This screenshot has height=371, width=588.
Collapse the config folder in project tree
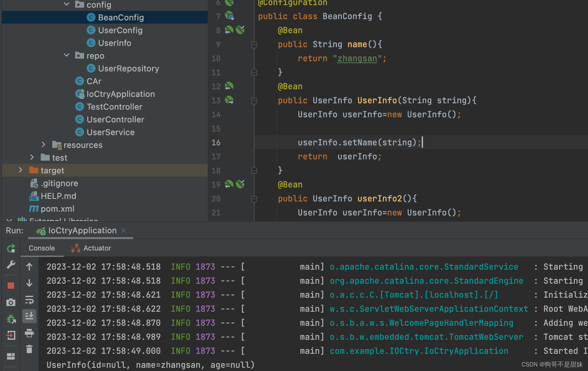coord(67,4)
